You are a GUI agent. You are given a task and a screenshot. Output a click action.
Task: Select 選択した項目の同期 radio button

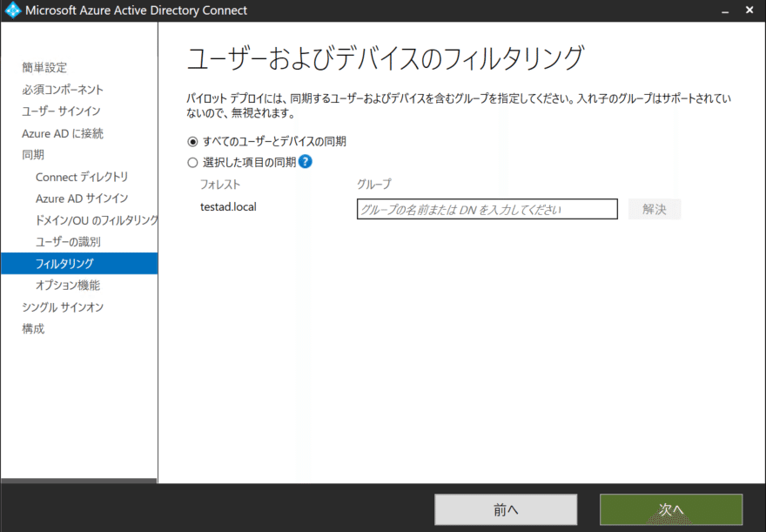pos(193,163)
